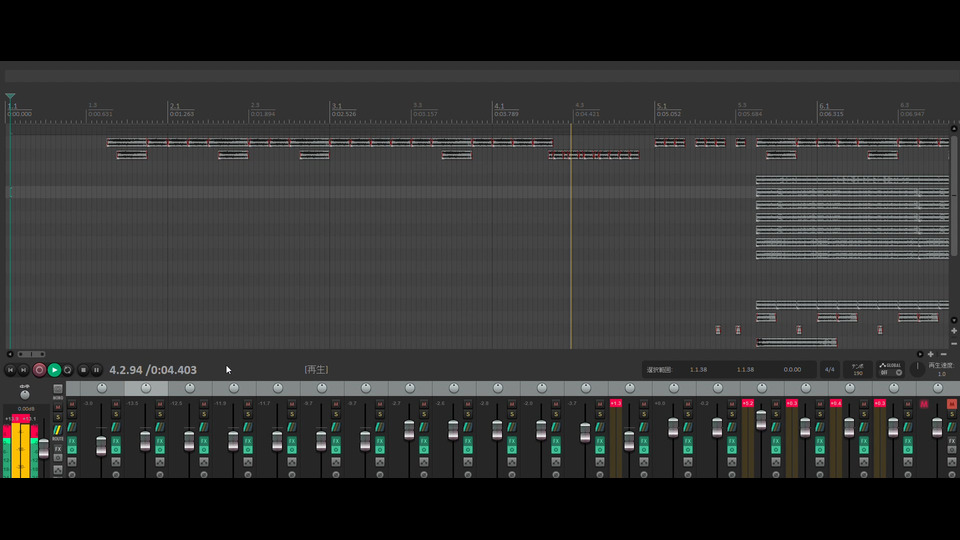Solo the master track
The image size is (960, 540).
(x=58, y=417)
